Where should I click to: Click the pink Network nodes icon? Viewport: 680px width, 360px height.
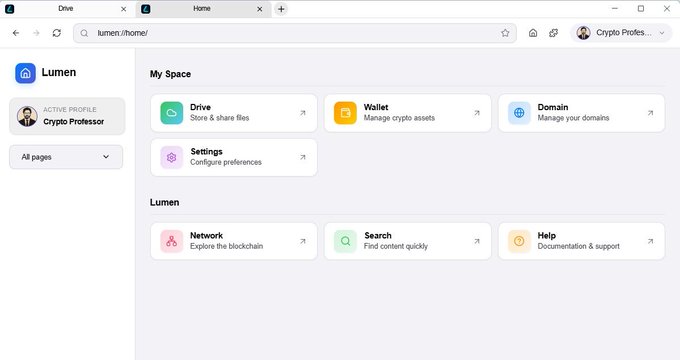(x=172, y=241)
